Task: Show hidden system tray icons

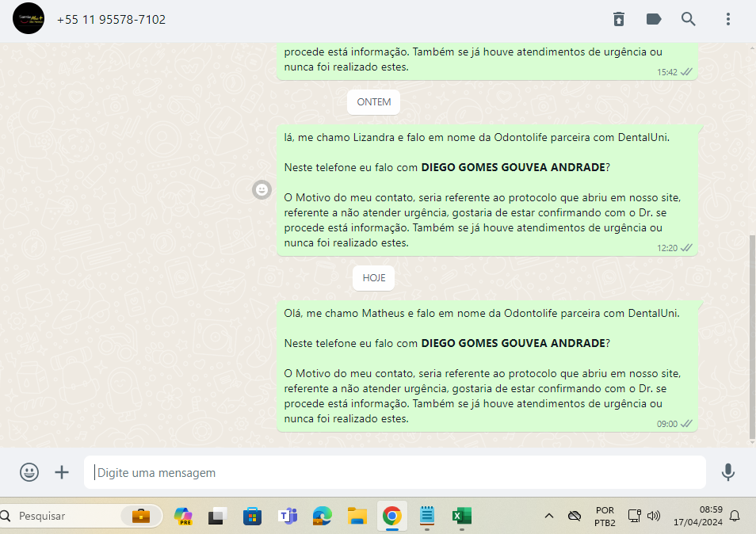Action: click(548, 516)
